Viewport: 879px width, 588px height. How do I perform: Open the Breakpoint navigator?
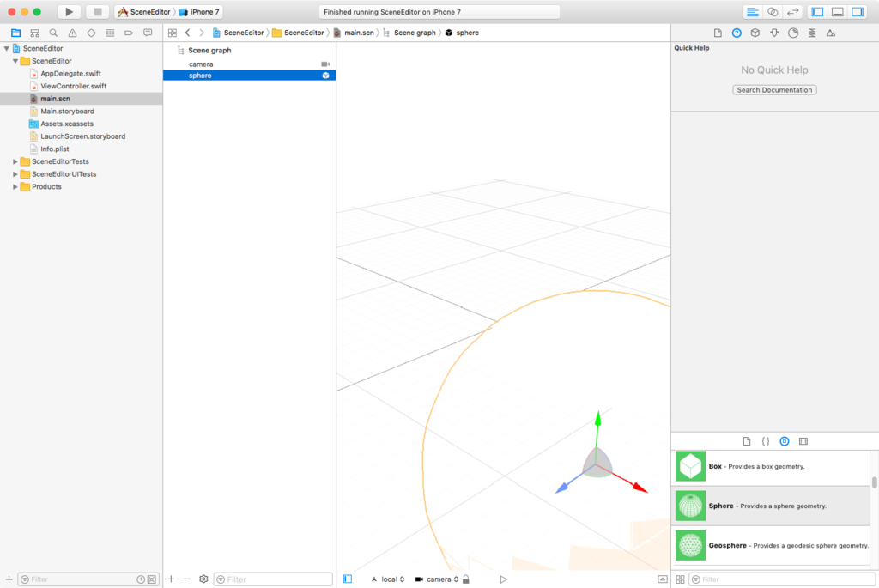pyautogui.click(x=129, y=33)
